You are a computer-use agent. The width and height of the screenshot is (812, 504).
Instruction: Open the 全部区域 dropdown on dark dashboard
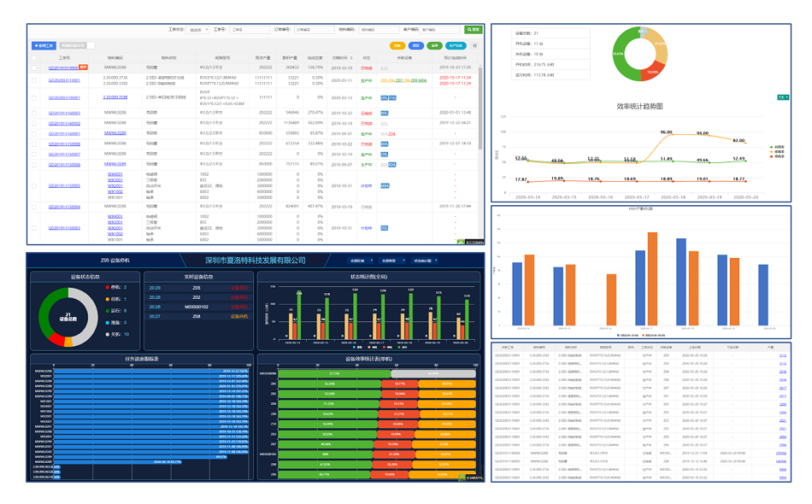click(359, 261)
